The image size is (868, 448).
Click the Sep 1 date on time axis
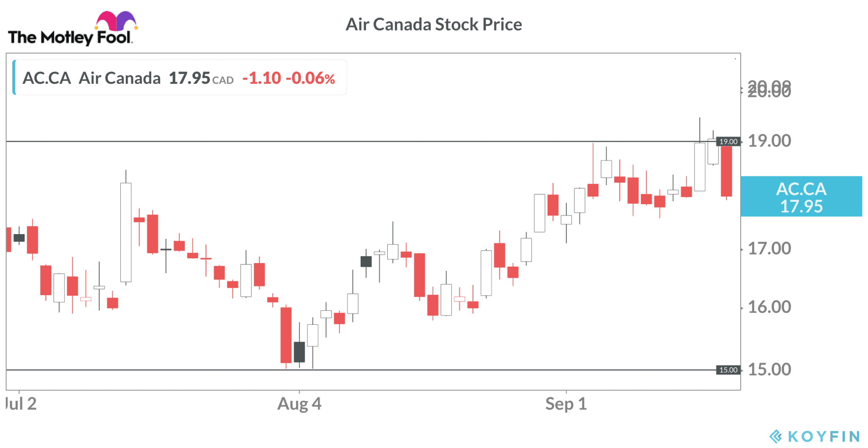566,404
